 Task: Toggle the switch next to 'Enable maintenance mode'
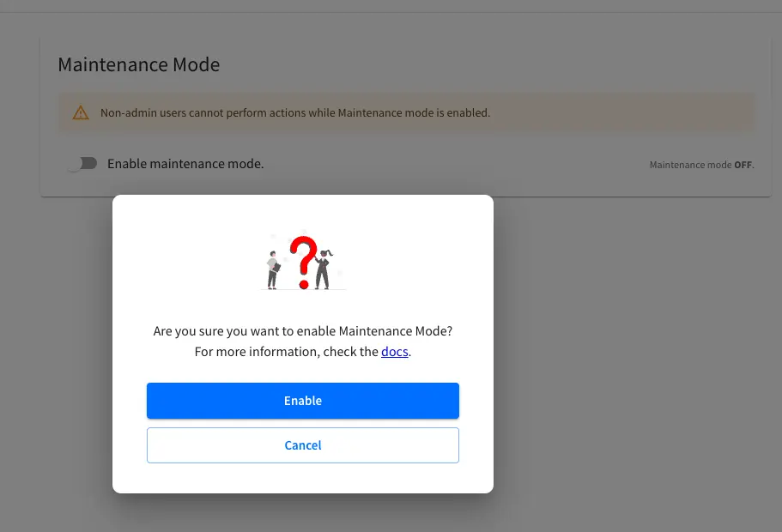[x=82, y=163]
